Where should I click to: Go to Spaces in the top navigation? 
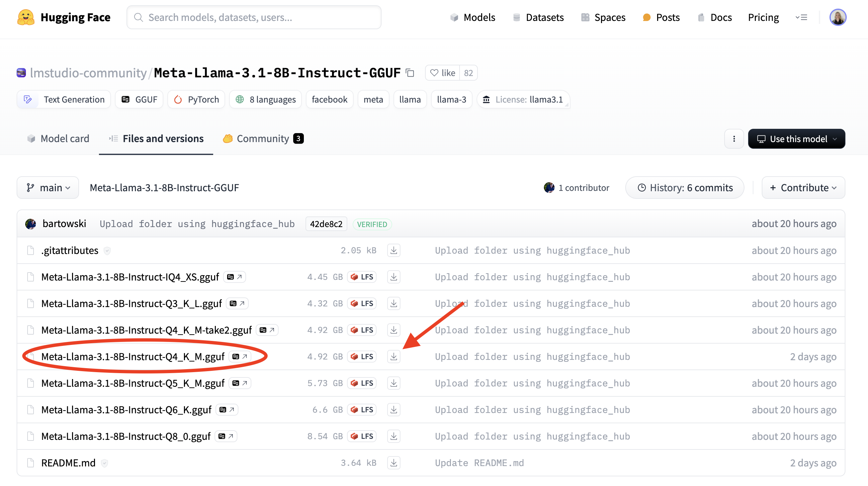click(x=603, y=17)
